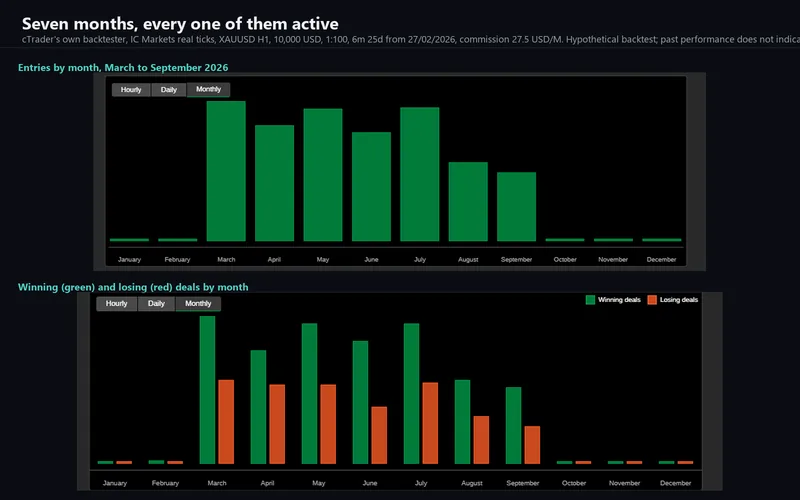Image resolution: width=800 pixels, height=500 pixels.
Task: Click July red losing deals bar
Action: (430, 423)
